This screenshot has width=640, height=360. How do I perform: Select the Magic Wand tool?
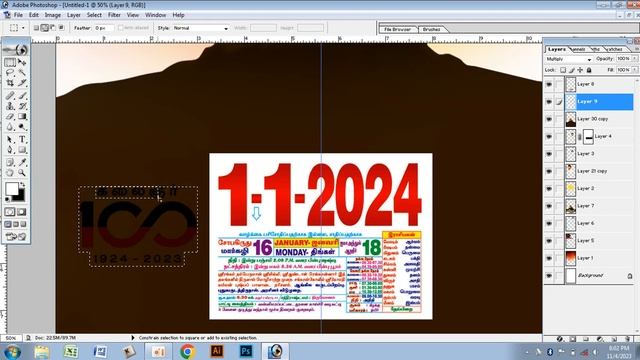coord(22,73)
